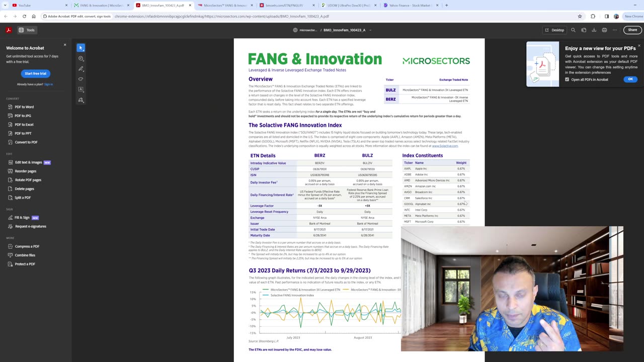Open Fill & Sign in the sidebar list

coord(22,218)
